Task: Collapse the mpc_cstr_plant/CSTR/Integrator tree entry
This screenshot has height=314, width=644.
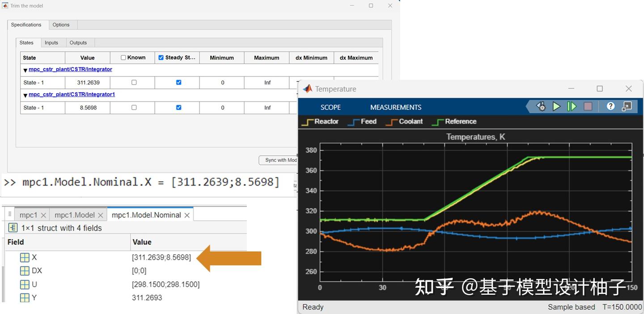Action: pyautogui.click(x=25, y=70)
